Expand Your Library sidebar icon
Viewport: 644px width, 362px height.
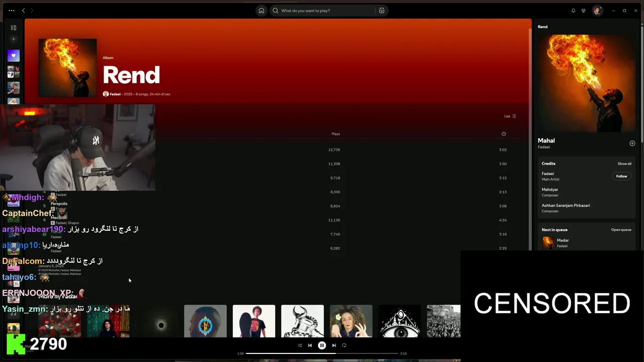pos(14,28)
